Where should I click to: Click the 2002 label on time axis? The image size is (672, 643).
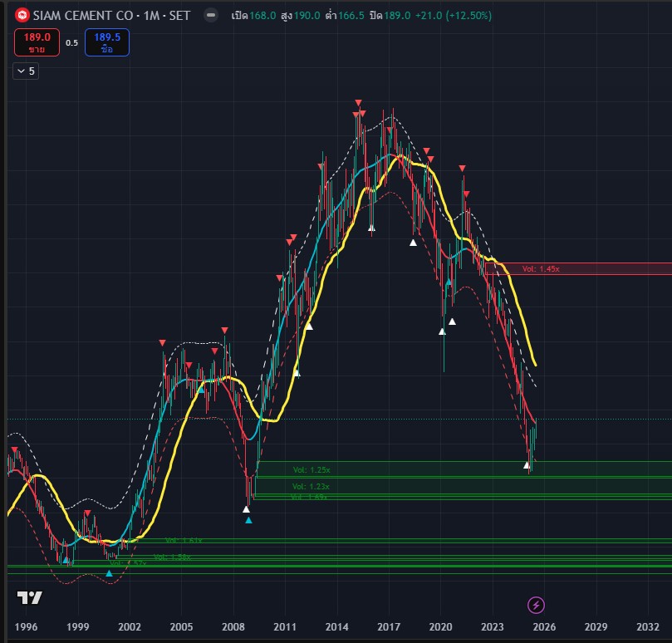130,626
